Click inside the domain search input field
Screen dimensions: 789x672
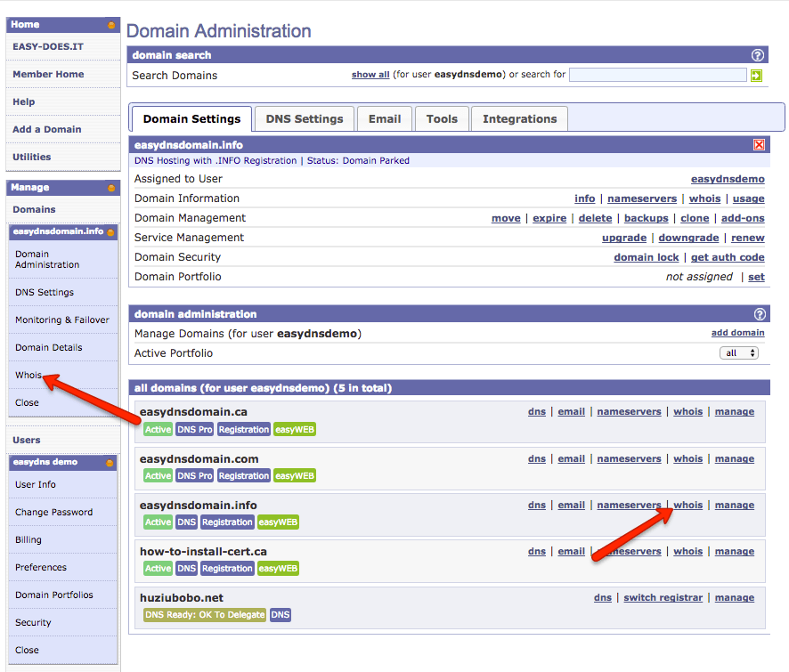[x=657, y=75]
